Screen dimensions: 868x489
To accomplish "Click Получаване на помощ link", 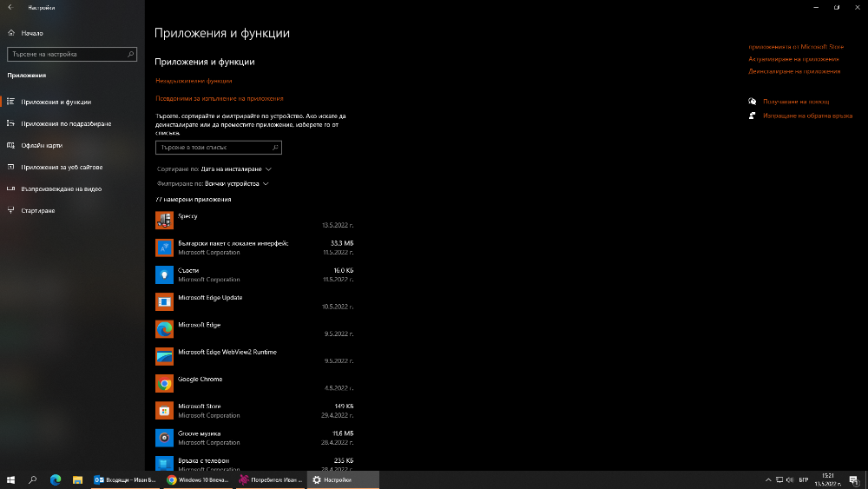I will coord(796,102).
